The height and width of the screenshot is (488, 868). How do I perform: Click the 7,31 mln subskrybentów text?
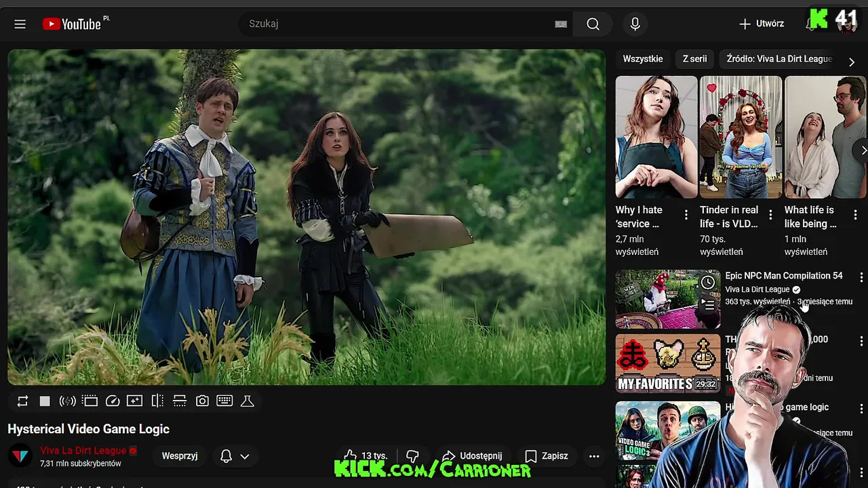(81, 464)
